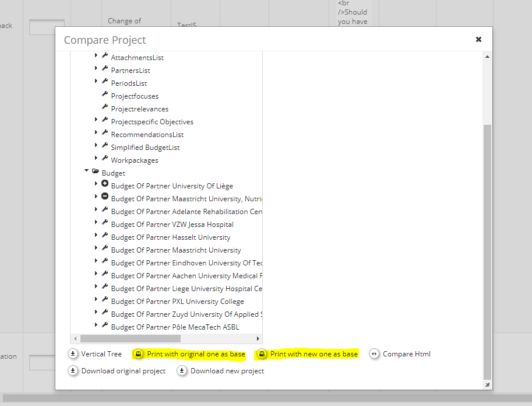Expand the Workpackages node
The image size is (532, 406).
pyautogui.click(x=96, y=159)
